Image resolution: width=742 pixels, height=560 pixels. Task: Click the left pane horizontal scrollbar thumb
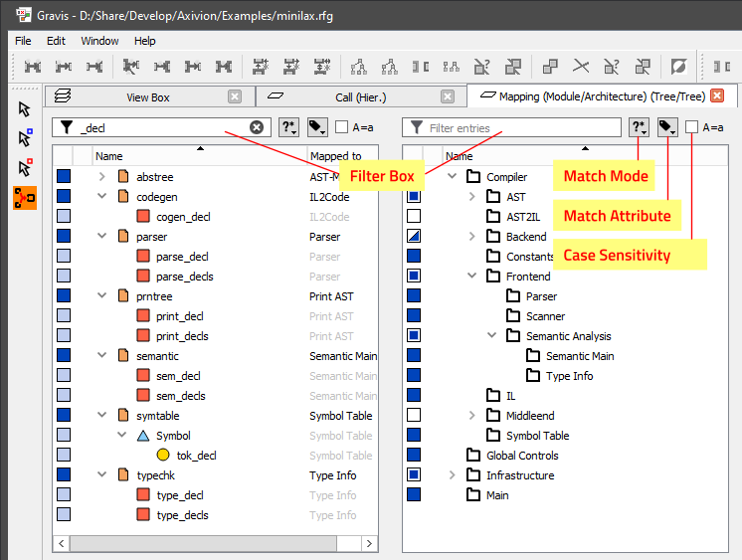(x=203, y=543)
